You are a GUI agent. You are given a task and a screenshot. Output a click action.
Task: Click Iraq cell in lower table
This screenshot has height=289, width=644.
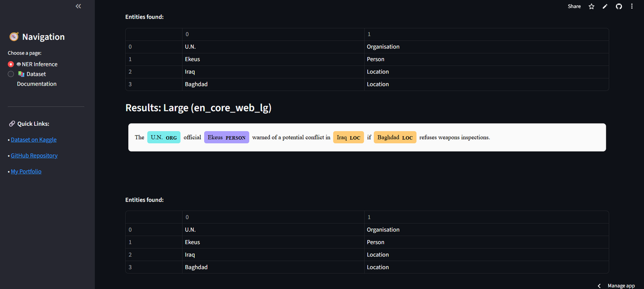pyautogui.click(x=273, y=255)
